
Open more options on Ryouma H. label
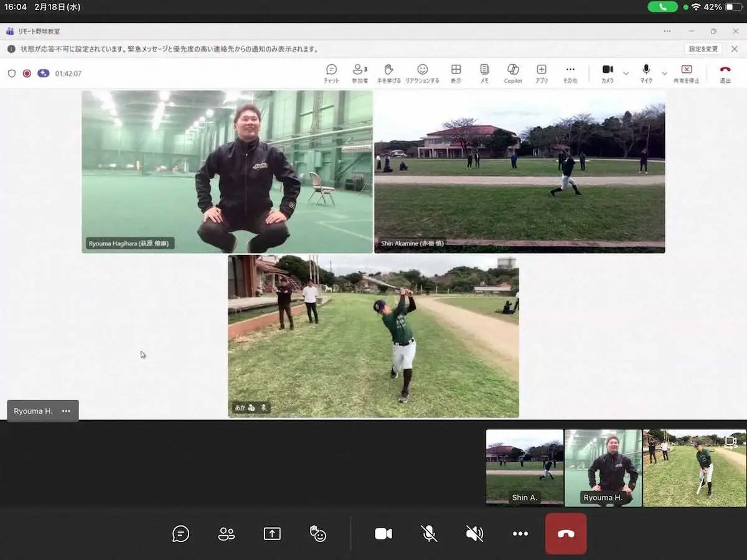pyautogui.click(x=66, y=411)
